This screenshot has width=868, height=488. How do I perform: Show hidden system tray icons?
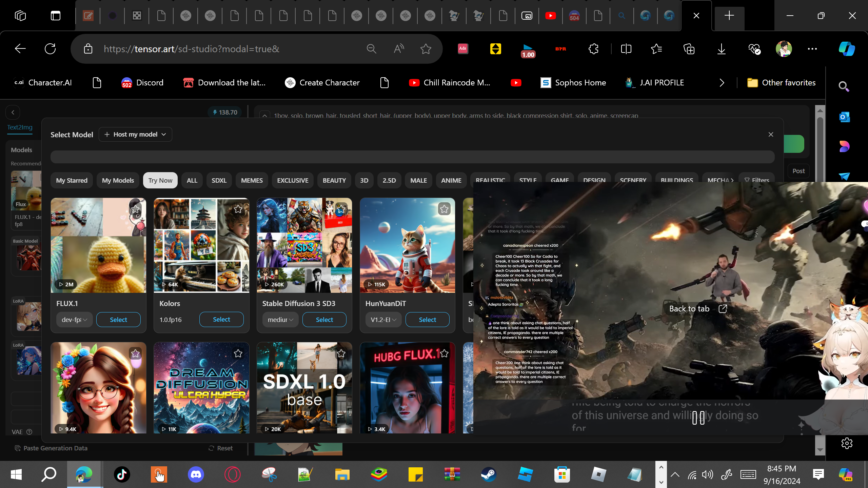coord(675,474)
